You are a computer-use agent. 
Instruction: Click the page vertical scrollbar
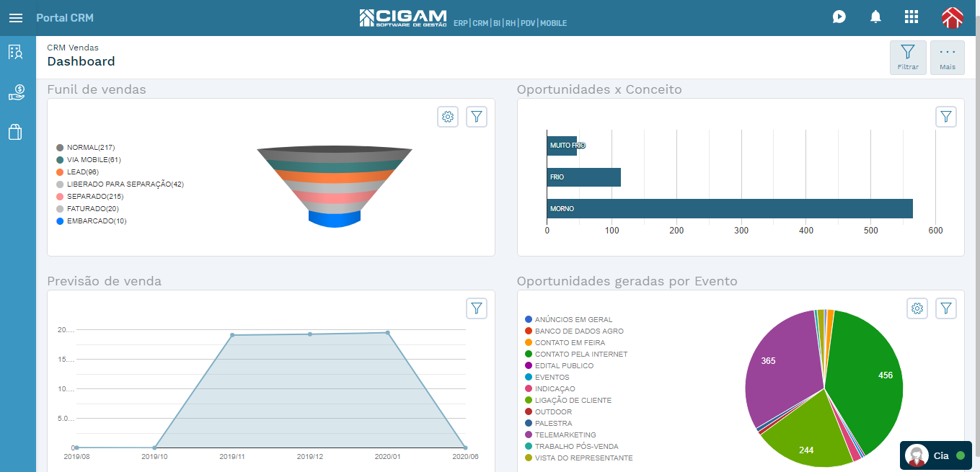(976, 236)
